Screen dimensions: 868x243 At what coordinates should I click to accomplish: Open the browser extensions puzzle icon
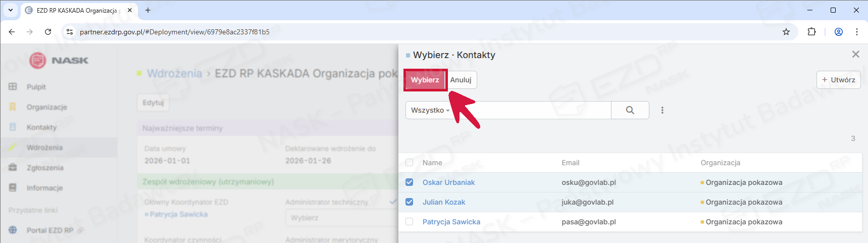(811, 32)
